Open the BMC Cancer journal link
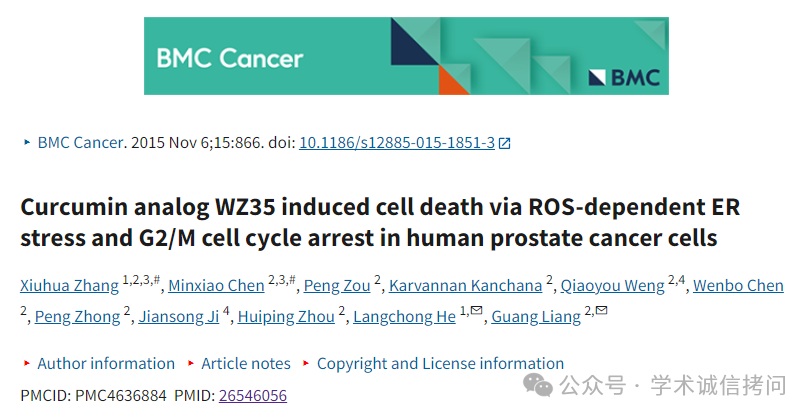Image resolution: width=812 pixels, height=417 pixels. point(80,142)
